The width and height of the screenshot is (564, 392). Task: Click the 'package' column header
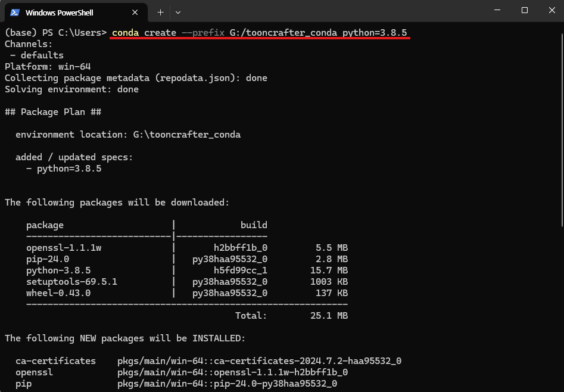coord(45,225)
